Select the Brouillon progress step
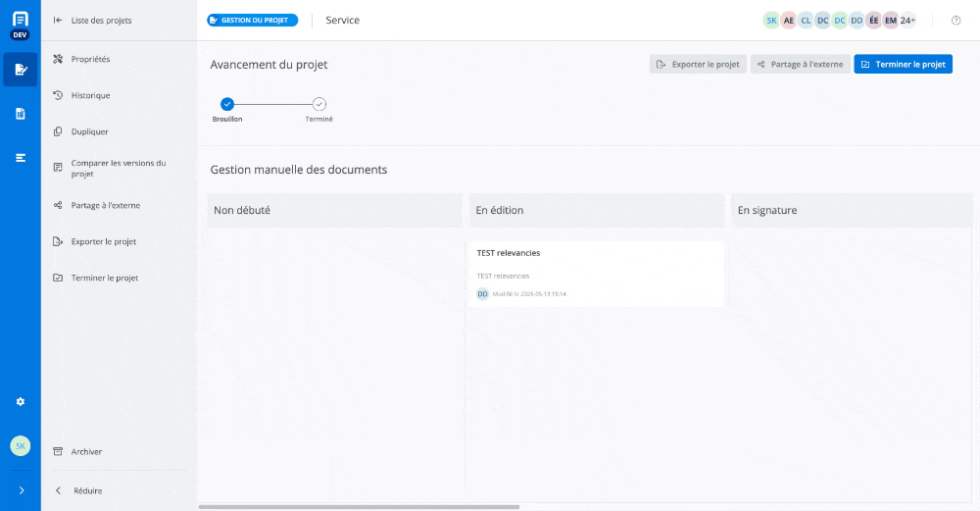 click(227, 104)
